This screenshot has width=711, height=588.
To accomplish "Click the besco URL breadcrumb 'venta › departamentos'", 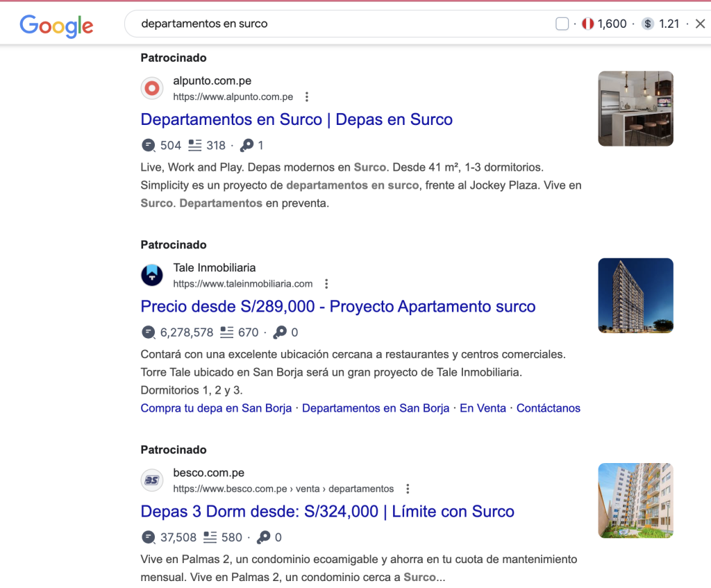I will pyautogui.click(x=344, y=489).
